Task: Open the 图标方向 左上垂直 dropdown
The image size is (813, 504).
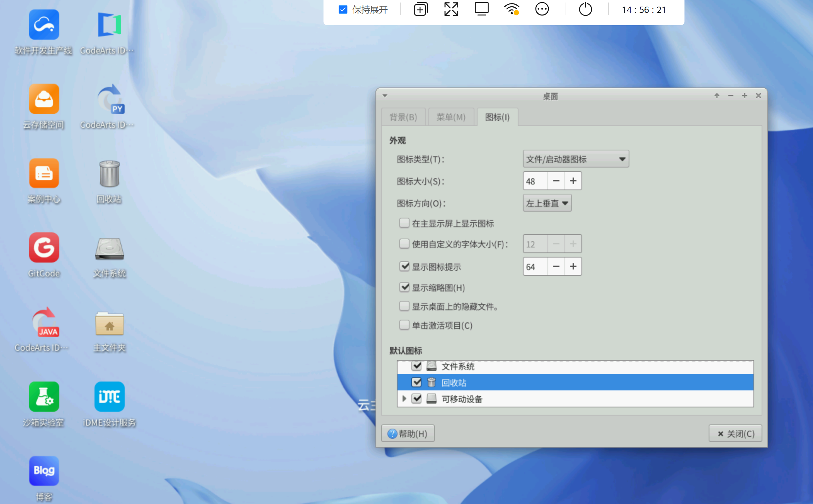Action: tap(547, 203)
